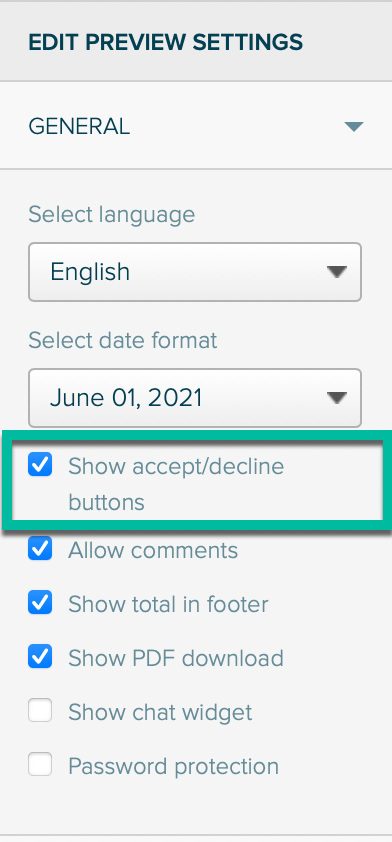
Task: Click the GENERAL section heading text
Action: pyautogui.click(x=79, y=127)
